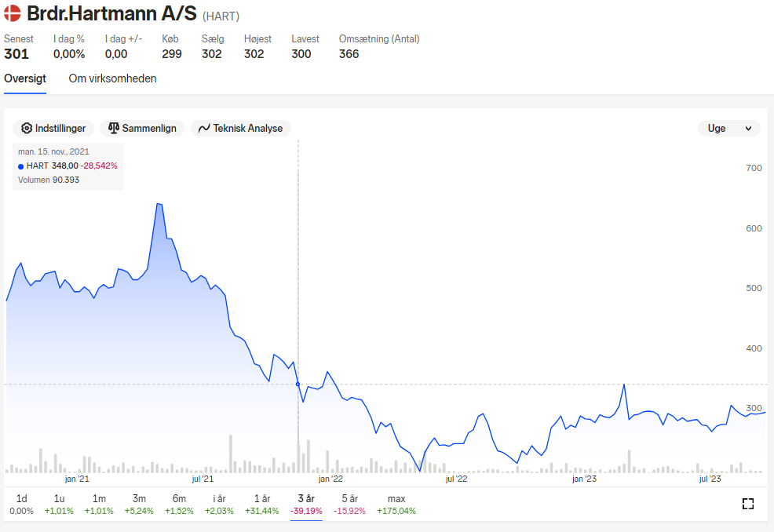Click the Danish flag icon beside Brdr.Hartmann
The height and width of the screenshot is (532, 774).
click(x=13, y=13)
